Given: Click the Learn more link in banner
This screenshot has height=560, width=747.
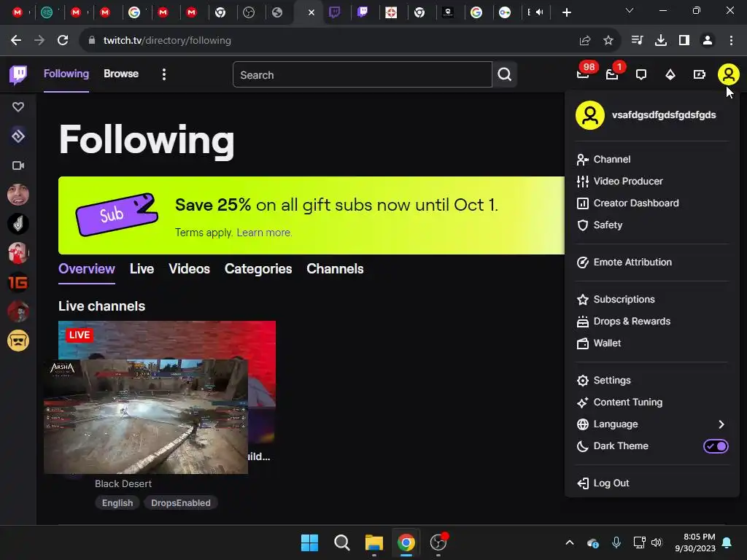Looking at the screenshot, I should pos(264,233).
